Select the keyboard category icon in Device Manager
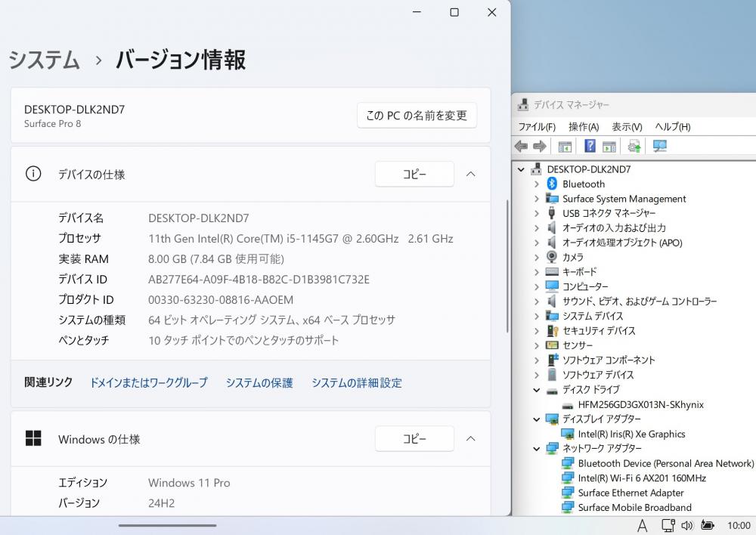Screen dimensions: 756x535 552,272
